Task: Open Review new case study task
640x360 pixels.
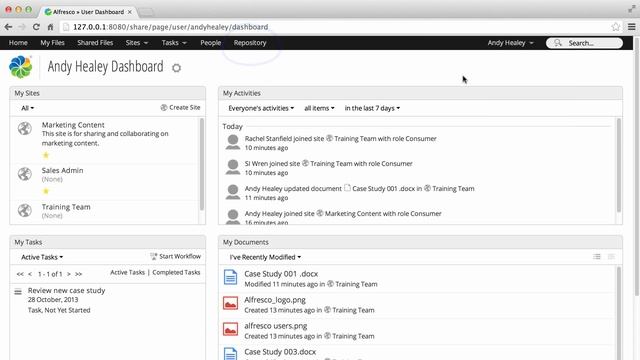Action: point(67,291)
